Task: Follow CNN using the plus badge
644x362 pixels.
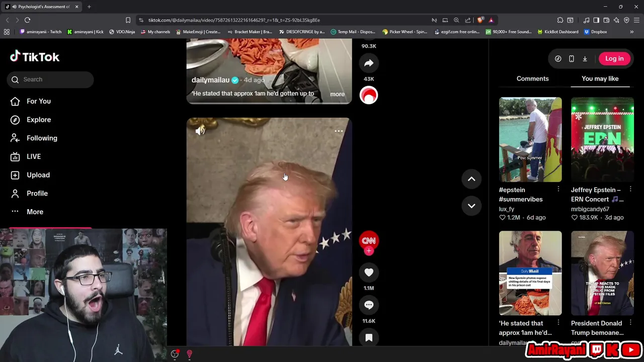Action: pos(369,251)
